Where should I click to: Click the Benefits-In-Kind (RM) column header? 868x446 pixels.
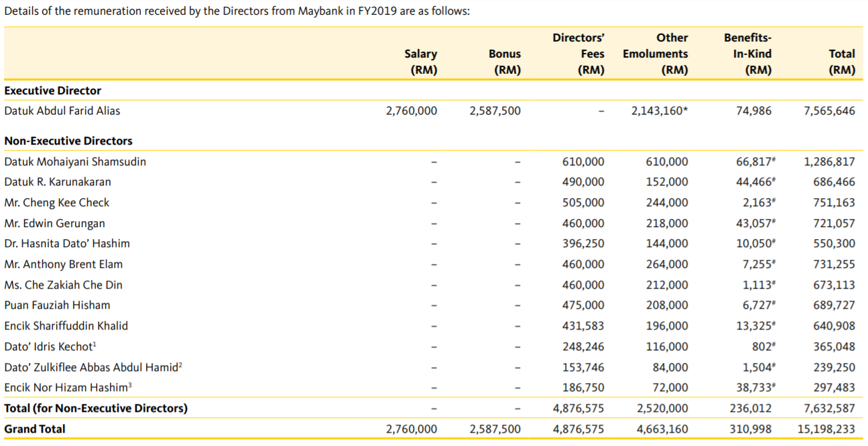point(748,54)
